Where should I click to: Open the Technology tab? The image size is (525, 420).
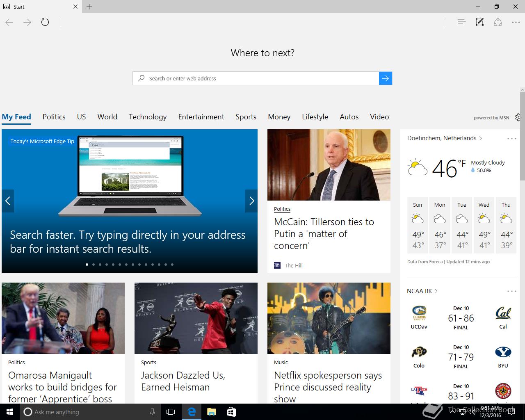tap(148, 117)
